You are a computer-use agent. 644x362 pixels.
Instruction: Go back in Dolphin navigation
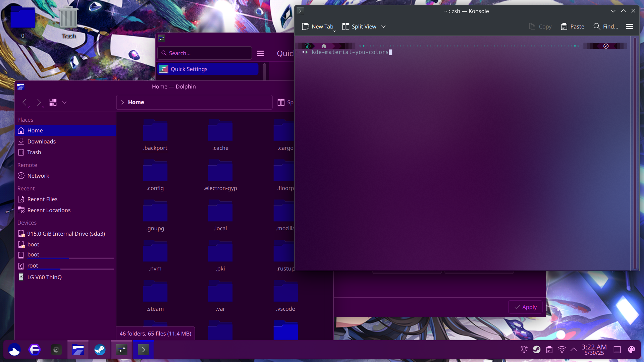pyautogui.click(x=24, y=102)
